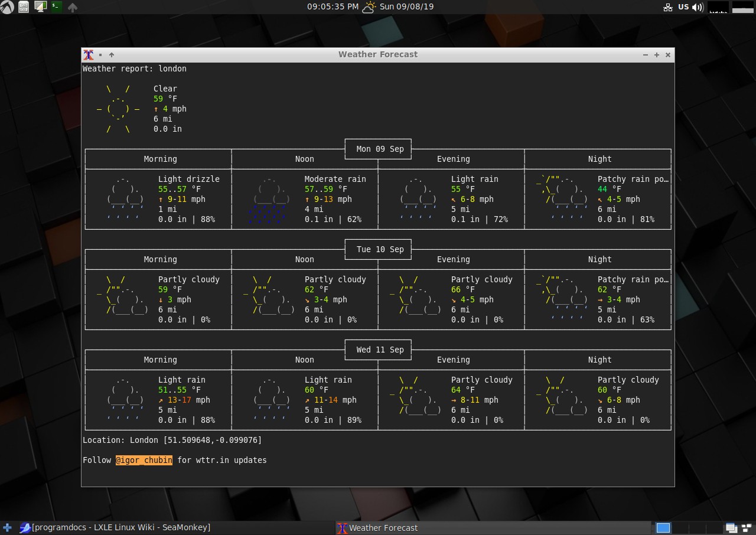The height and width of the screenshot is (535, 756).
Task: Click the iconify-all icon in the bottom-right corner
Action: point(746,527)
